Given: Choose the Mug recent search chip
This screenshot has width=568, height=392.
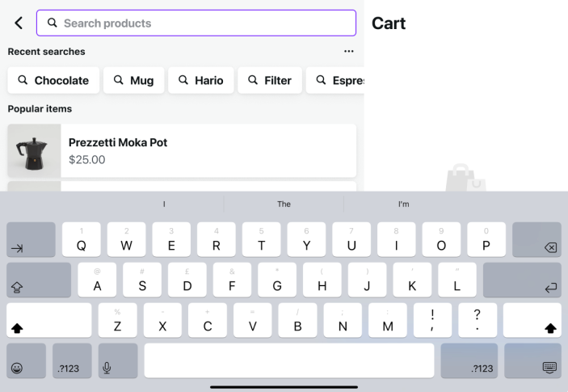Looking at the screenshot, I should (x=133, y=80).
